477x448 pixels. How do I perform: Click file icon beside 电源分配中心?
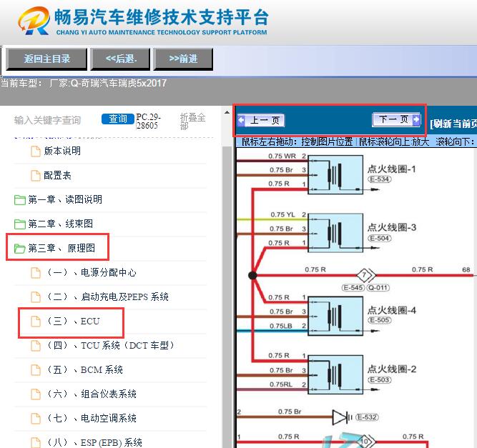click(x=36, y=273)
